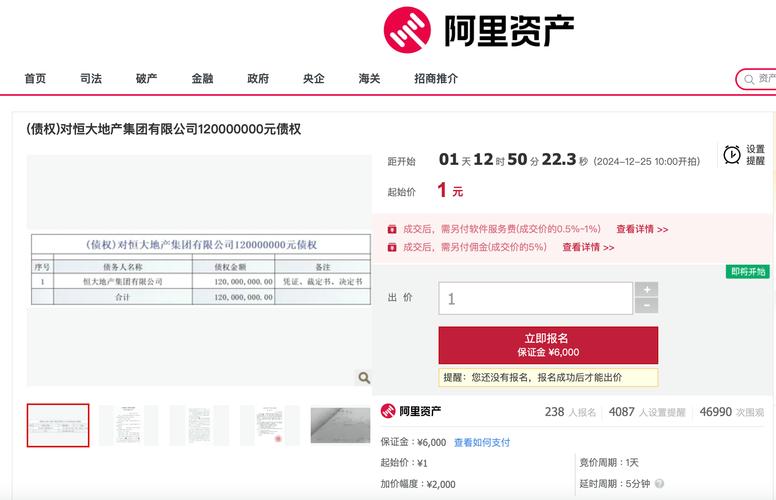Open the 破产 navigation tab
Image resolution: width=776 pixels, height=500 pixels.
click(146, 78)
